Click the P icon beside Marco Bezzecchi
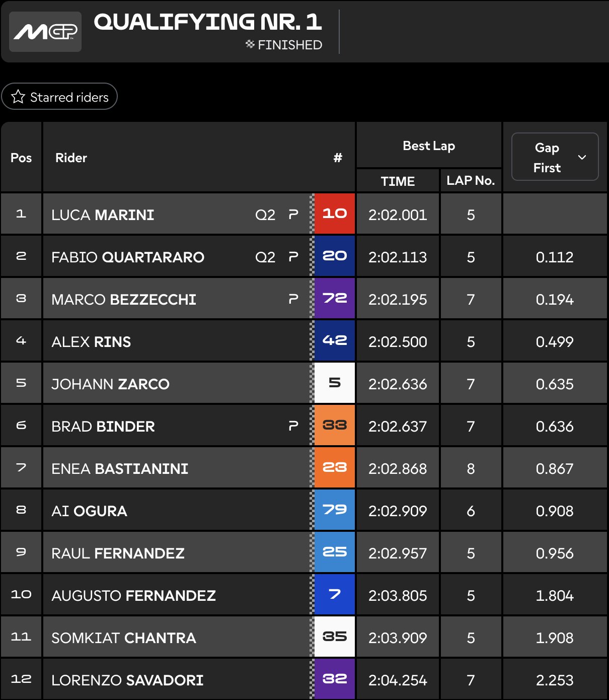Viewport: 609px width, 700px height. click(x=293, y=299)
